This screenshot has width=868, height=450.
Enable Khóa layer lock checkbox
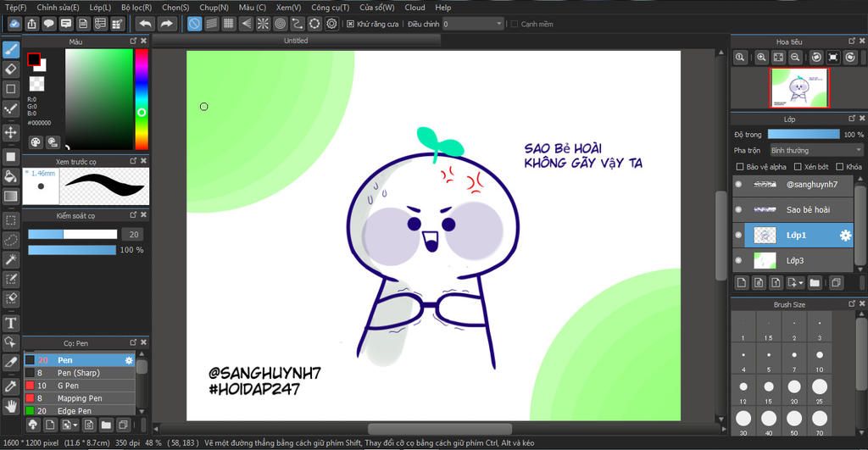(x=840, y=167)
